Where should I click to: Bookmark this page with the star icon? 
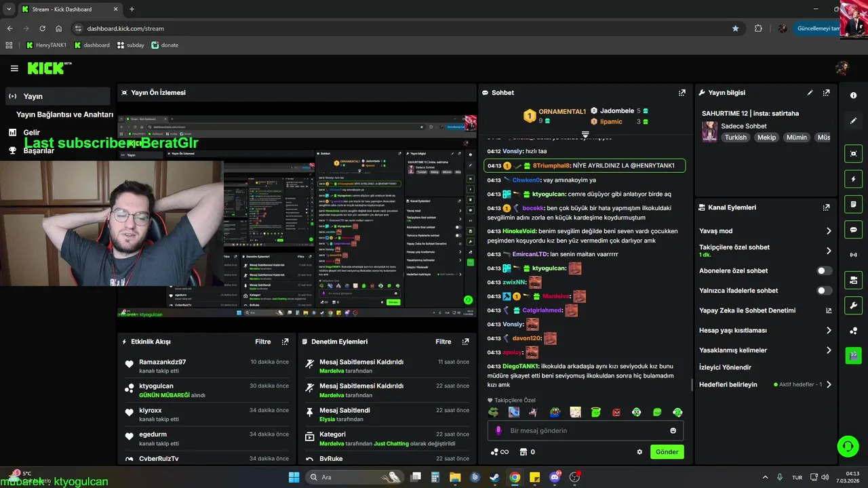point(735,28)
